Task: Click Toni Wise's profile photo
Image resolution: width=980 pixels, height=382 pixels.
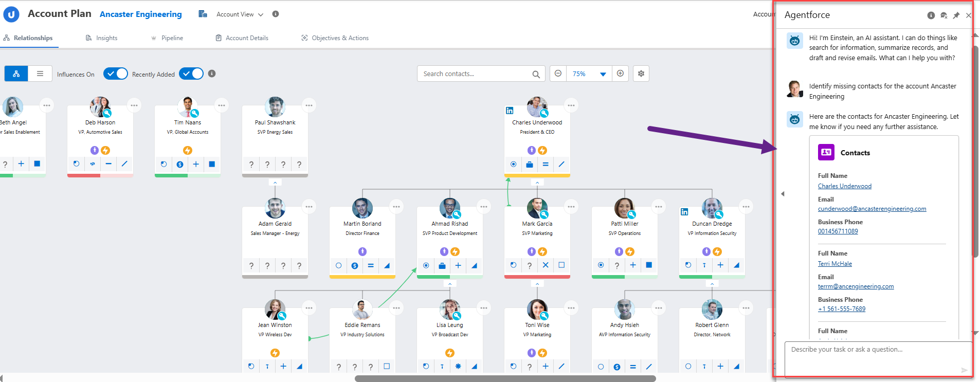Action: 537,310
